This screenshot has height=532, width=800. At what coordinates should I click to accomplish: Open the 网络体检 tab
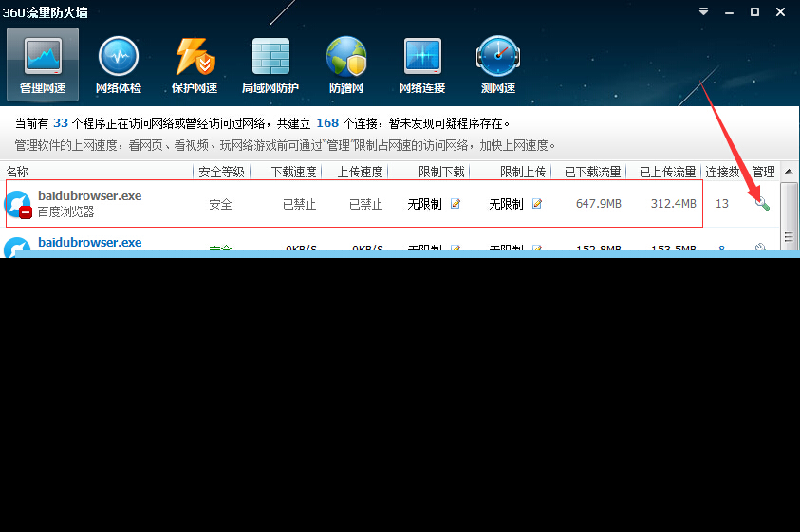pyautogui.click(x=119, y=64)
